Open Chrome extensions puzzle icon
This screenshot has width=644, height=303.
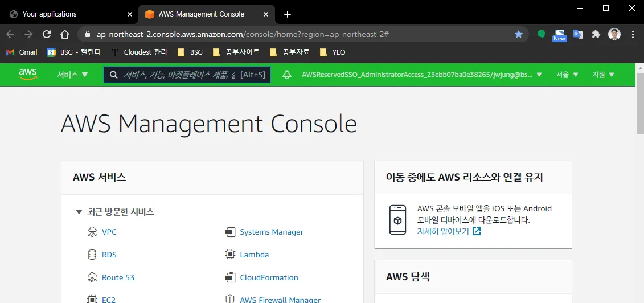pyautogui.click(x=596, y=34)
